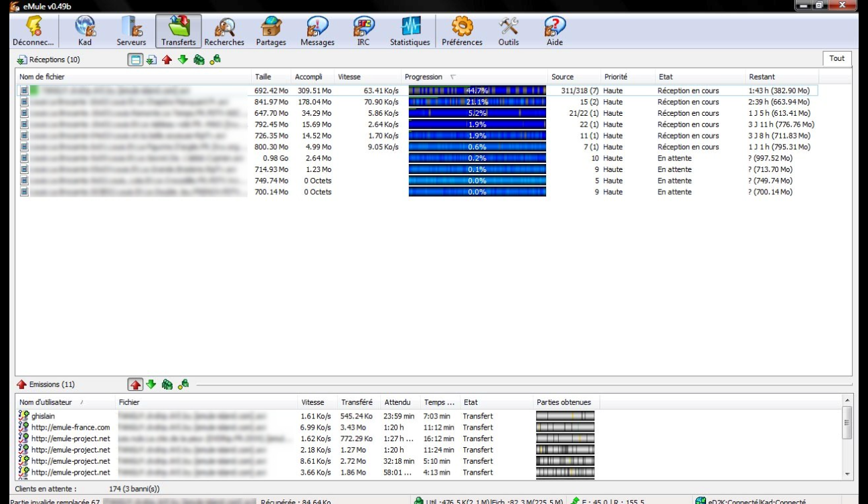Click green download arrow in Emissions toolbar
Viewport: 868px width, 504px height.
pos(151,384)
